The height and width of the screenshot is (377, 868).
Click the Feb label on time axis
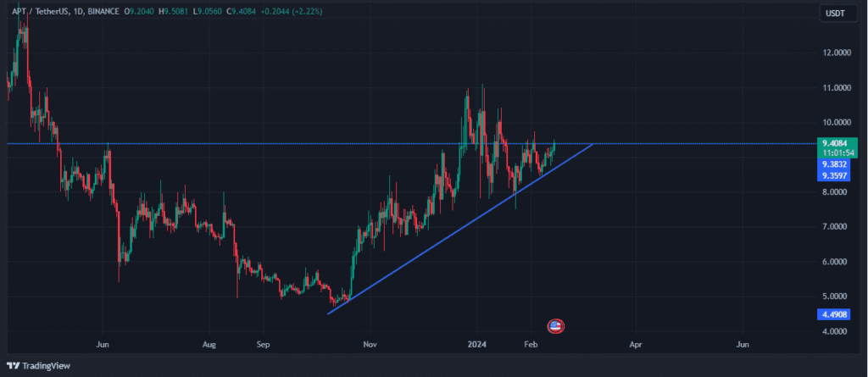(x=531, y=345)
